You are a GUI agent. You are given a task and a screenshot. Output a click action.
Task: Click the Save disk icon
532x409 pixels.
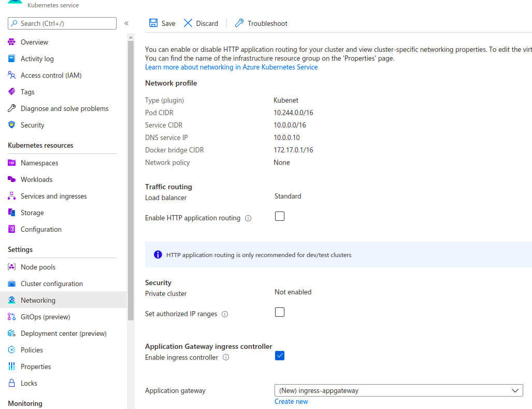coord(153,23)
